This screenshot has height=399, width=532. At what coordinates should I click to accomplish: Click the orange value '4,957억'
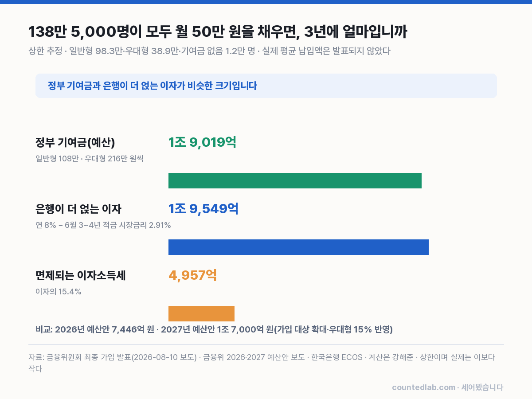click(x=193, y=275)
